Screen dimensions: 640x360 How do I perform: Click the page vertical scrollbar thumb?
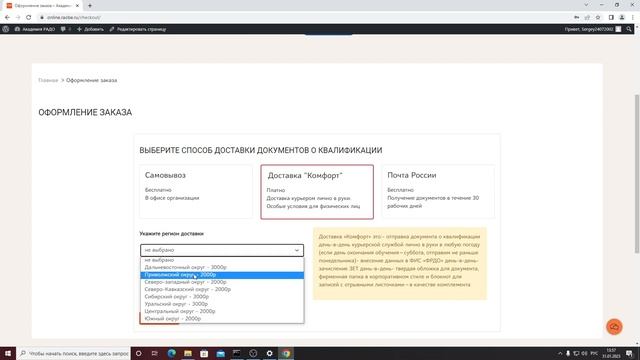pos(637,173)
